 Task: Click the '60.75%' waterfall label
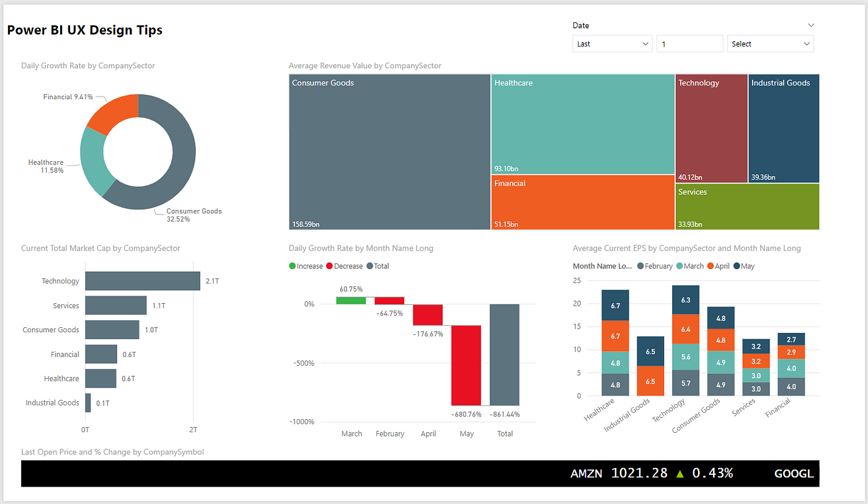coord(351,290)
